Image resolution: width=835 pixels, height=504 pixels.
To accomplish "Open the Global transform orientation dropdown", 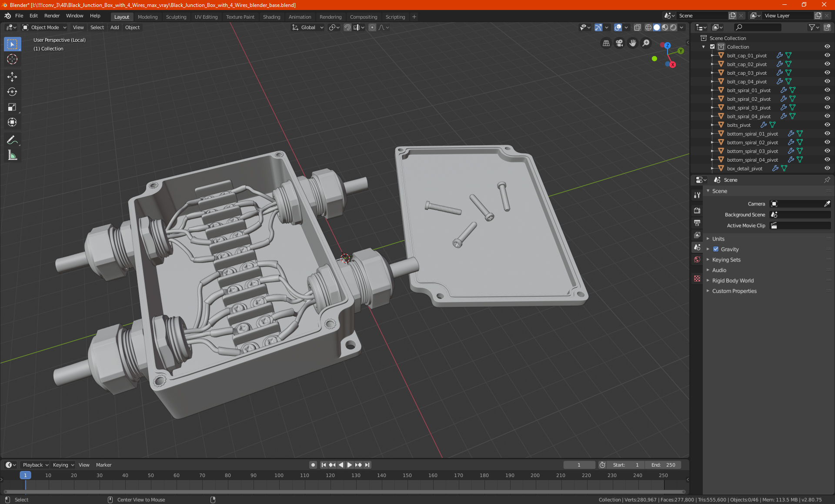I will coord(308,27).
